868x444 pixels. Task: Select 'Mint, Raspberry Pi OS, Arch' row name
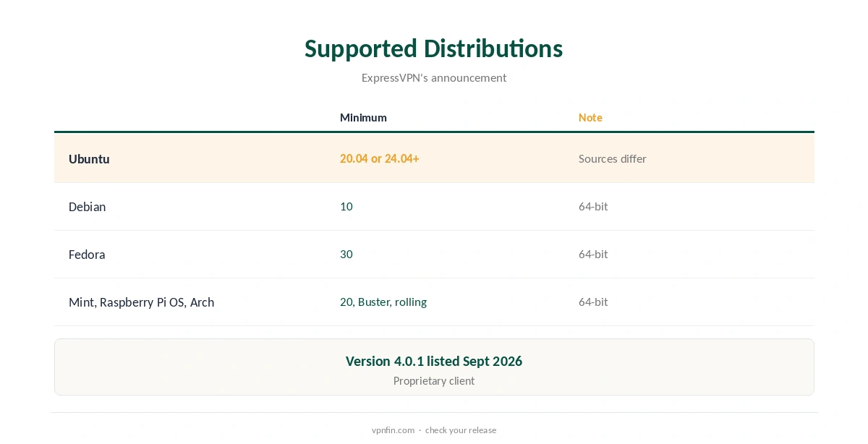141,302
